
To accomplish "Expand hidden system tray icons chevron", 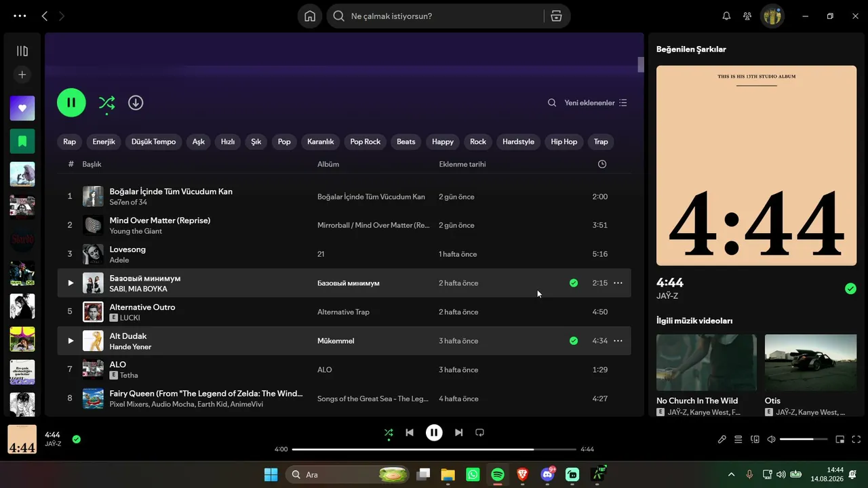I will pyautogui.click(x=731, y=474).
